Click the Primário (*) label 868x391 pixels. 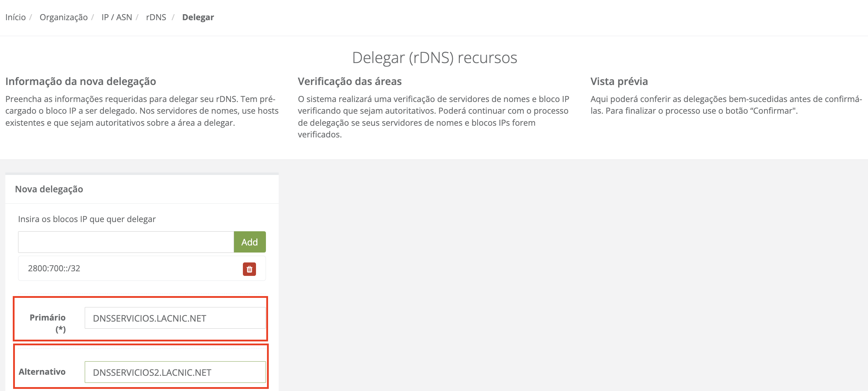[x=48, y=318]
